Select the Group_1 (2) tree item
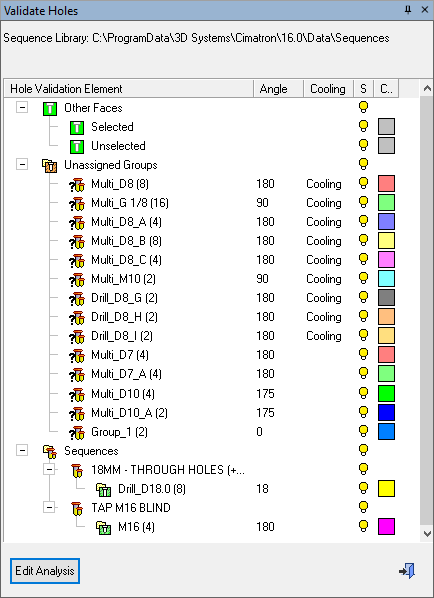The width and height of the screenshot is (434, 598). [x=119, y=432]
